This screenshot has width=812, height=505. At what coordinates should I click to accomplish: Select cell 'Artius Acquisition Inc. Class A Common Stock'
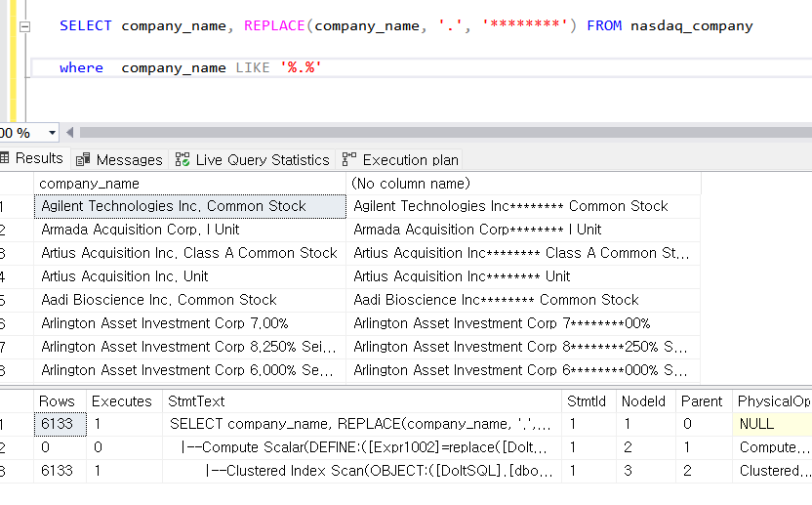point(189,253)
